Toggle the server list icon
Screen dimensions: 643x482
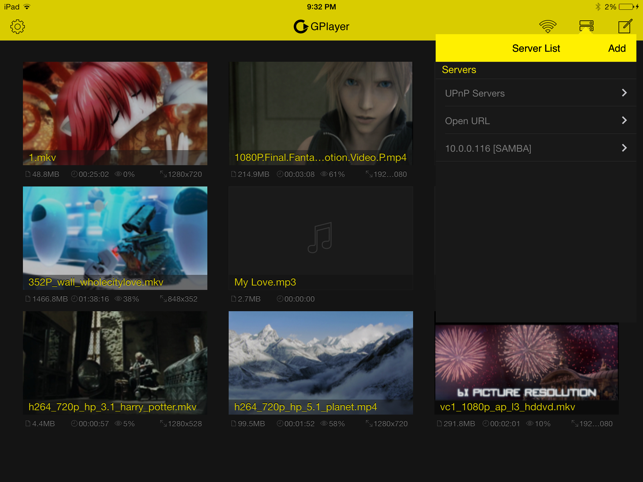(x=586, y=26)
